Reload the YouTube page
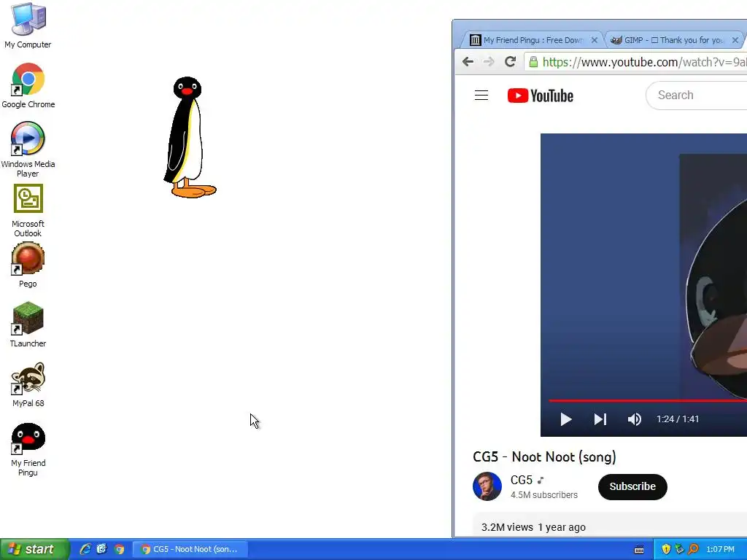The height and width of the screenshot is (560, 747). [510, 61]
